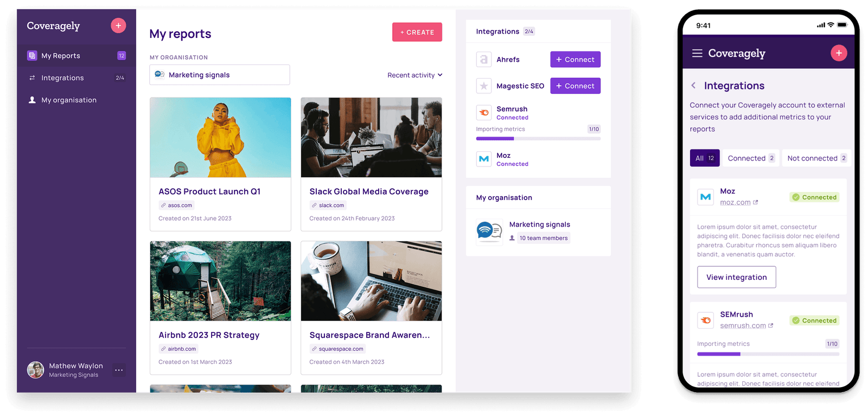Open the Squarespace Brand Awareness report title
This screenshot has width=868, height=417.
(369, 335)
